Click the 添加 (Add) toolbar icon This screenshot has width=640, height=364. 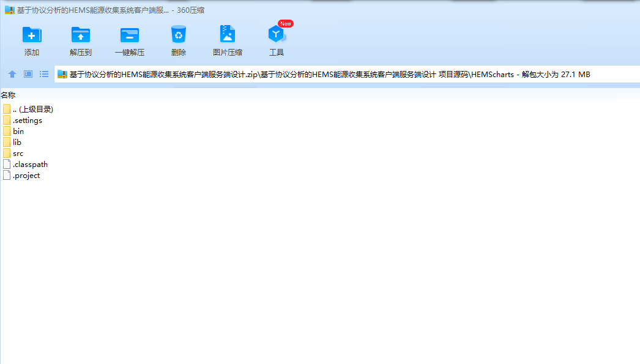point(31,35)
